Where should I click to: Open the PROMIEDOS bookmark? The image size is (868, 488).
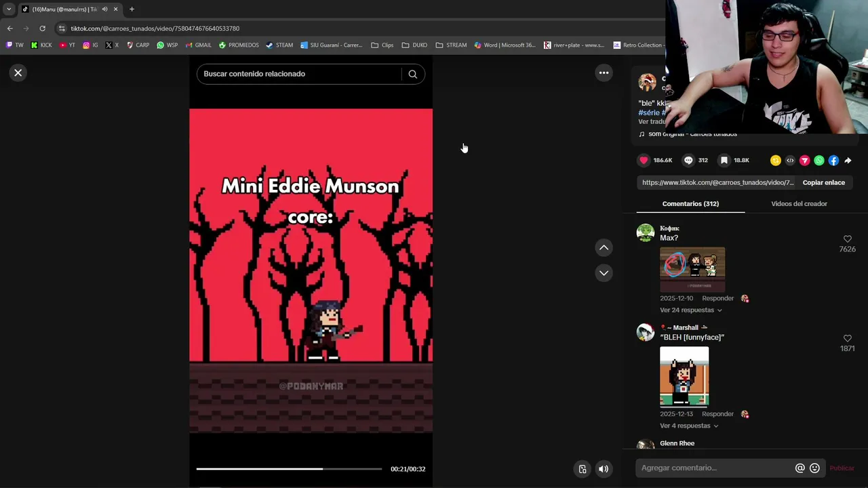click(239, 45)
